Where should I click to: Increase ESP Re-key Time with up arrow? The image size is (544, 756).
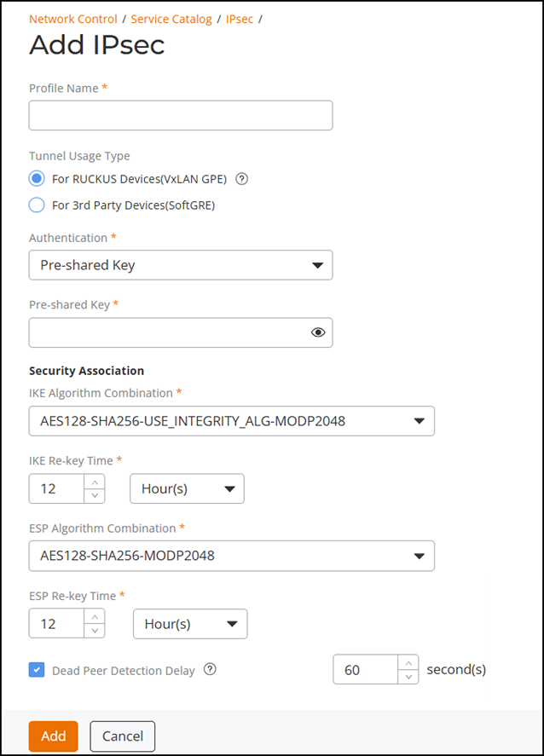point(95,616)
